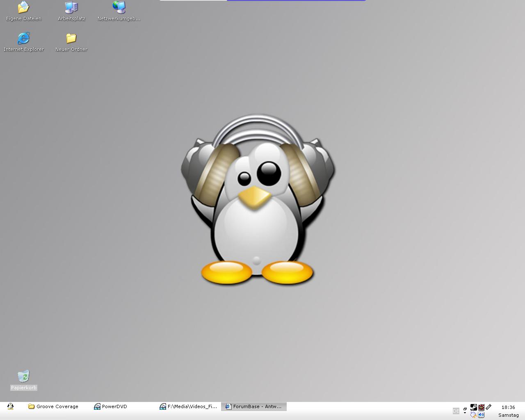
Task: Click the red flower tray icon
Action: tap(481, 407)
